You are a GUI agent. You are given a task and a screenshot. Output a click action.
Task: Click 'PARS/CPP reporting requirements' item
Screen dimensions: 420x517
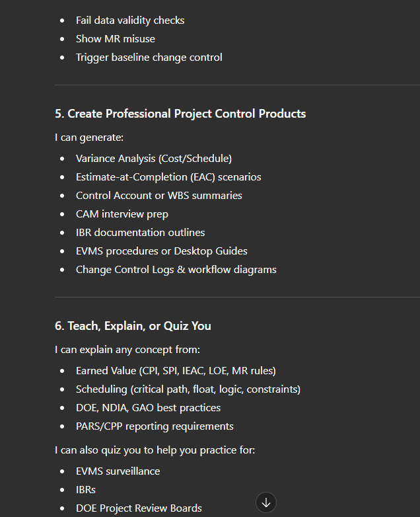(x=155, y=426)
